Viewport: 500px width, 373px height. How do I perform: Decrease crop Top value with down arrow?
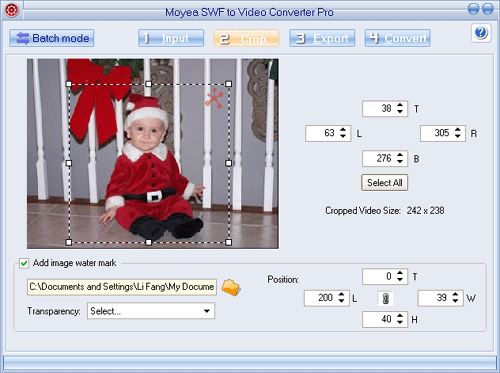tap(400, 112)
